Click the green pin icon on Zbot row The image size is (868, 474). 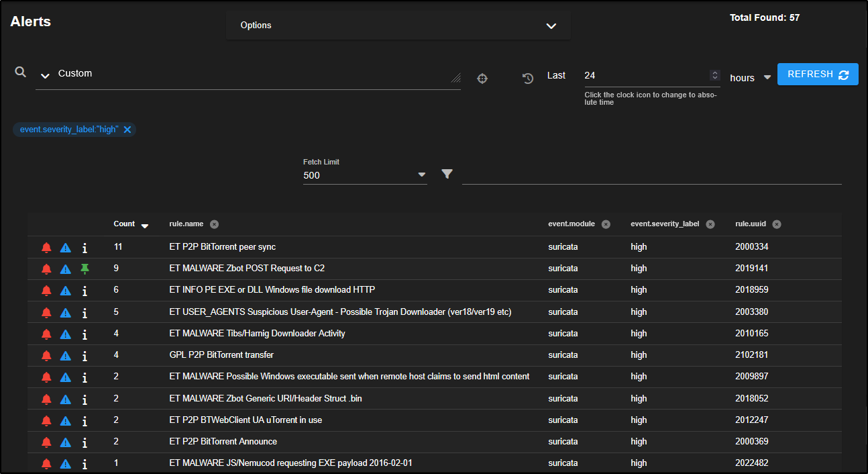coord(85,269)
